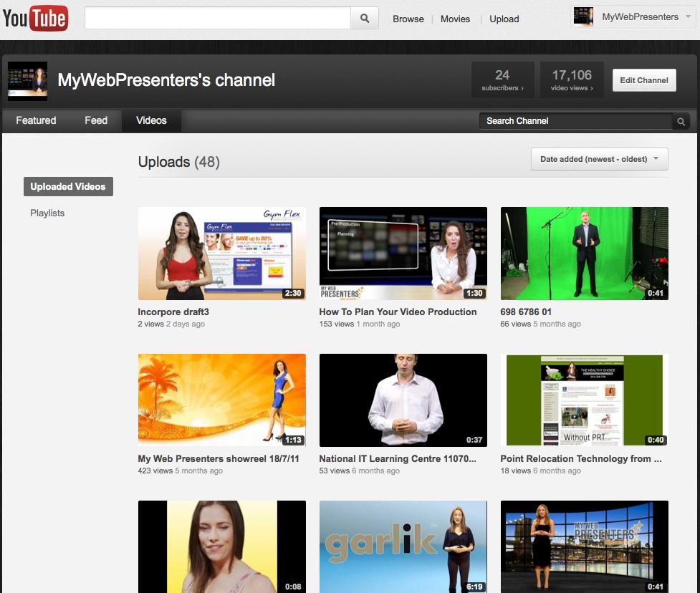Select the Videos tab
Viewport: 700px width, 593px height.
[x=151, y=120]
